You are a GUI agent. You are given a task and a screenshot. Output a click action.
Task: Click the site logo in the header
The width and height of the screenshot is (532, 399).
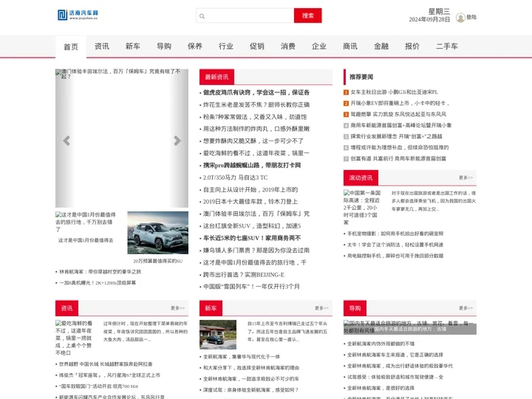tap(78, 15)
